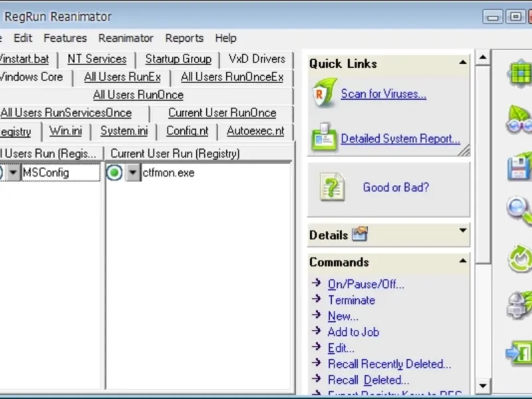This screenshot has height=399, width=532.
Task: Collapse the Quick Links panel
Action: 463,63
